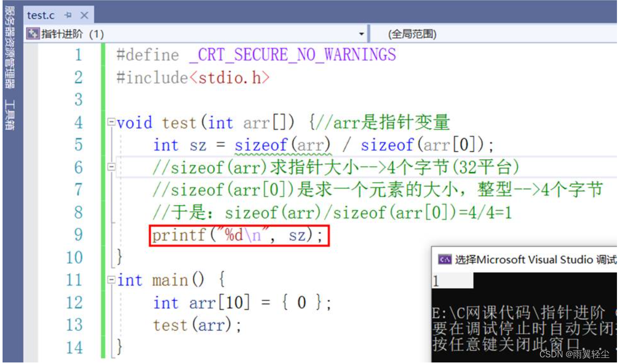Image resolution: width=618 pixels, height=364 pixels.
Task: Click the printf statement on line 9
Action: (238, 236)
